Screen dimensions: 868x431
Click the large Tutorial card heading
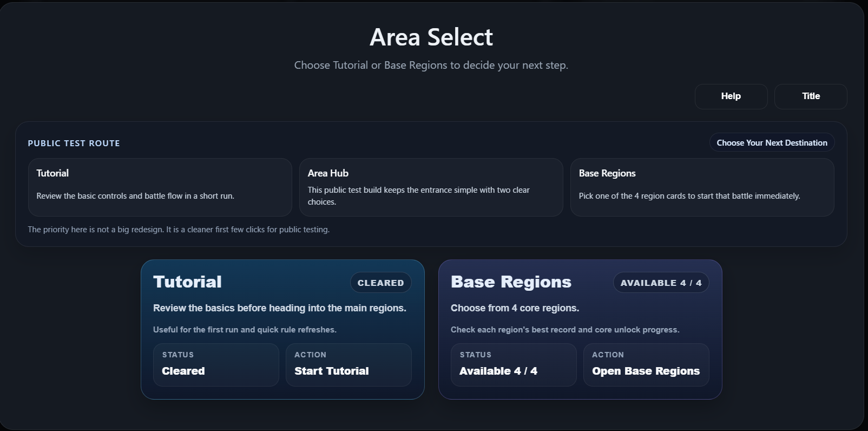click(187, 282)
